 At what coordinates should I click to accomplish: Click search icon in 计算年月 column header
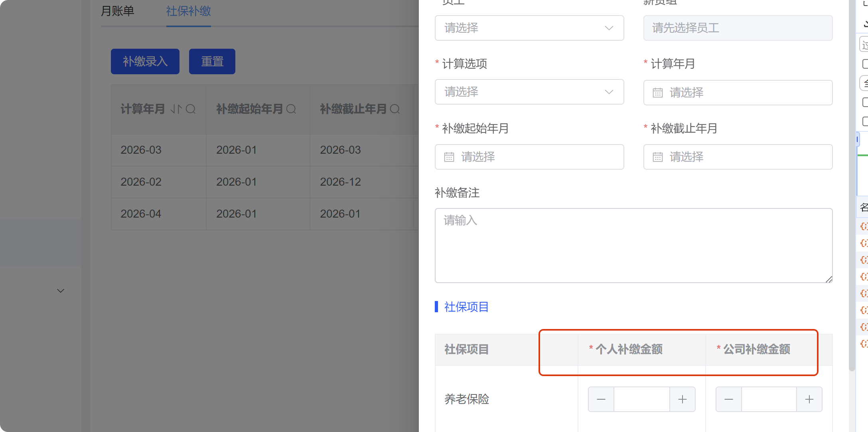pos(191,109)
